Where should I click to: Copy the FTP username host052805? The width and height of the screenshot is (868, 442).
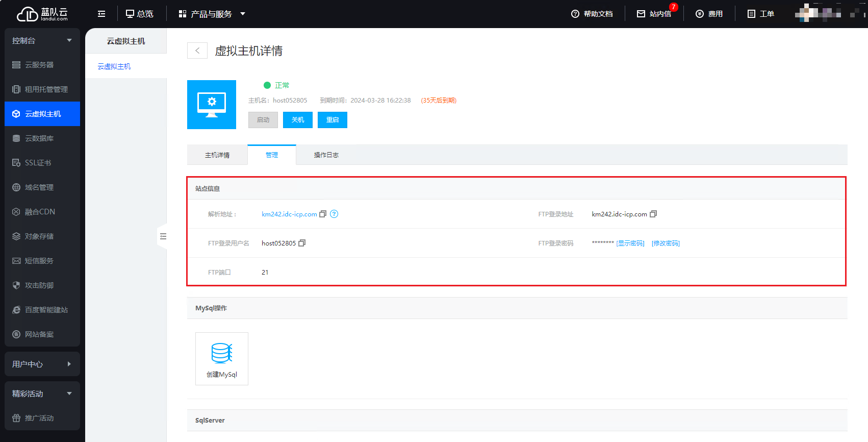pos(301,243)
